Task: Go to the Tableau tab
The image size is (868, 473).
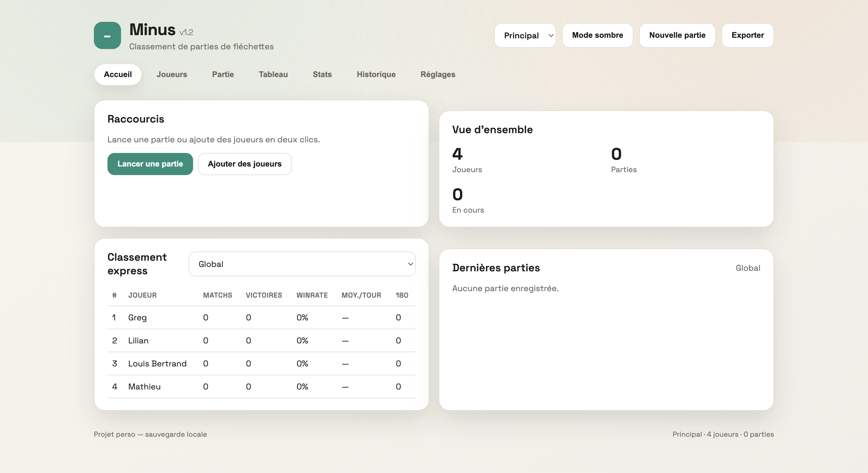Action: click(273, 74)
